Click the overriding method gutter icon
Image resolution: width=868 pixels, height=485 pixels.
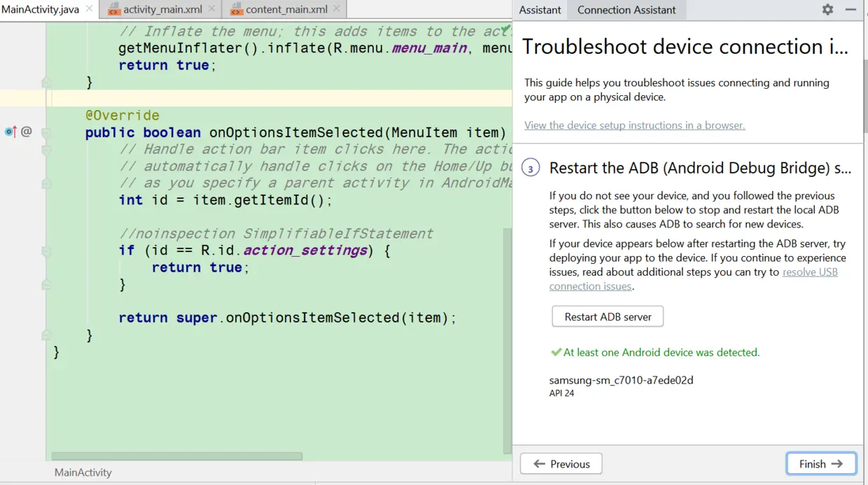click(10, 132)
